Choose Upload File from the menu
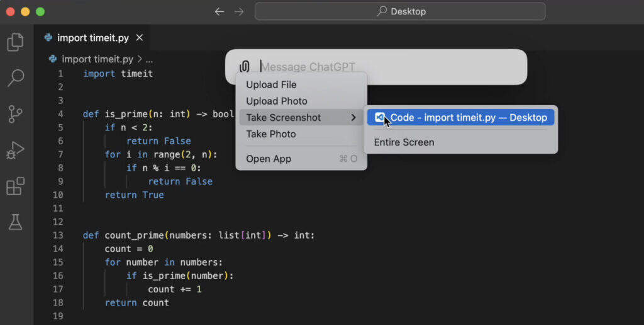The image size is (644, 325). point(271,84)
